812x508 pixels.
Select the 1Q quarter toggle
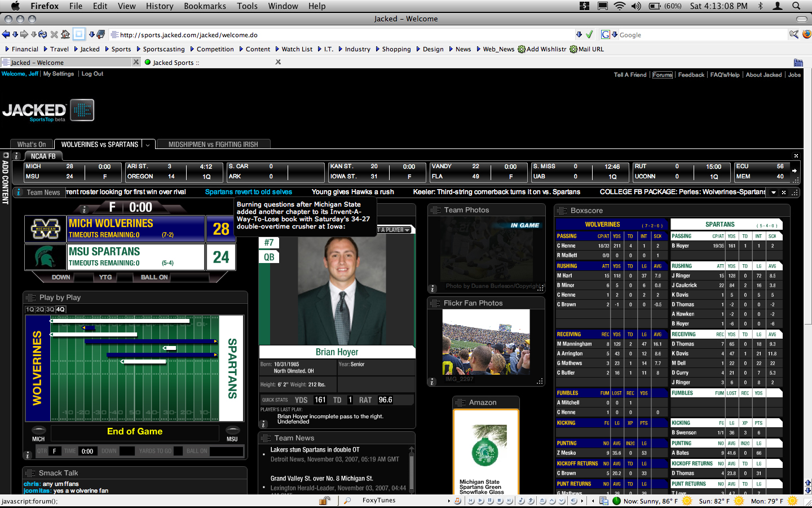tap(30, 309)
